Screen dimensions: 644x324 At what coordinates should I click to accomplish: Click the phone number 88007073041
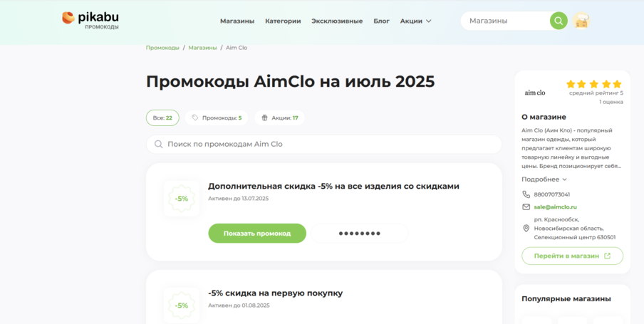[x=551, y=194]
